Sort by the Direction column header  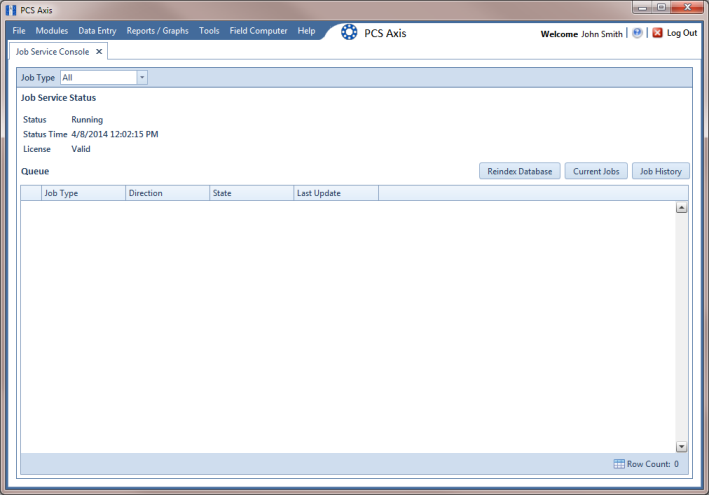(x=167, y=193)
